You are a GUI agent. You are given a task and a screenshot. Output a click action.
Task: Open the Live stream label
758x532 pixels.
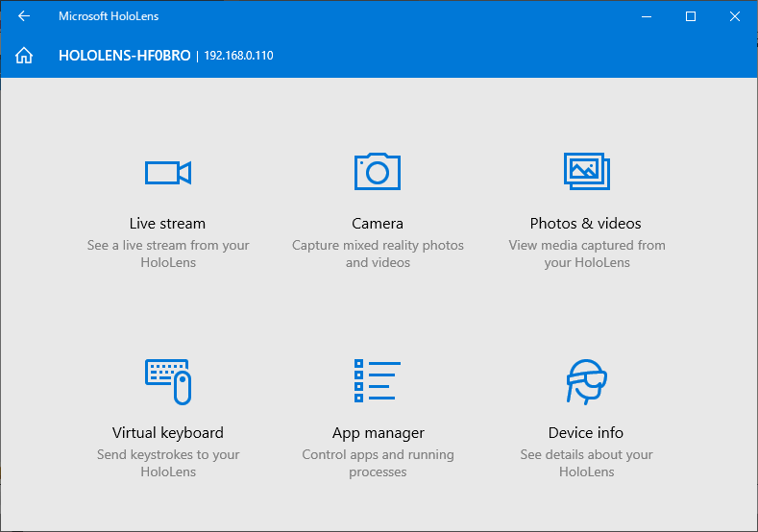[168, 224]
